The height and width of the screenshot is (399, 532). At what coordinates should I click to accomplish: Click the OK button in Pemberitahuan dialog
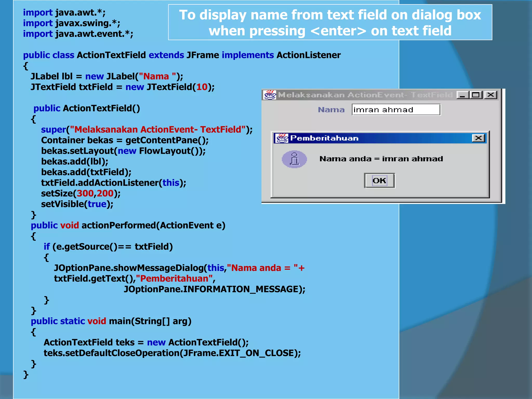point(380,180)
